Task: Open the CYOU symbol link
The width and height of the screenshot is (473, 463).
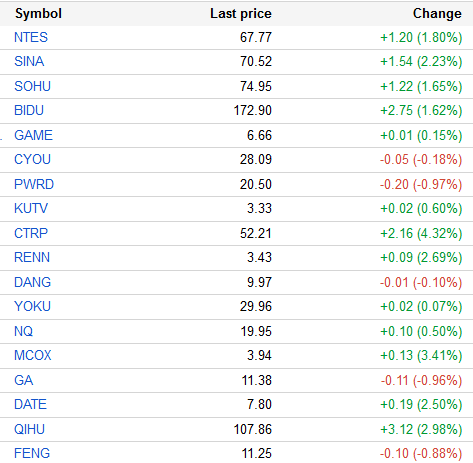Action: [32, 159]
